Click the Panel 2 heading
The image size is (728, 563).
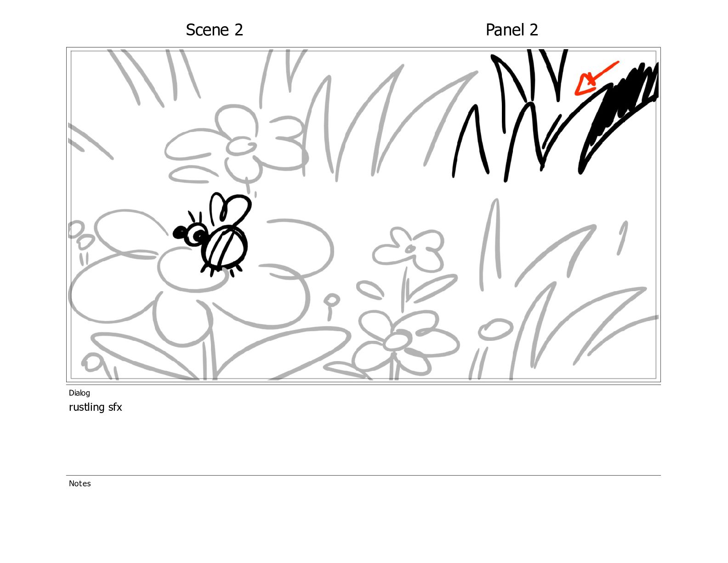pos(512,30)
